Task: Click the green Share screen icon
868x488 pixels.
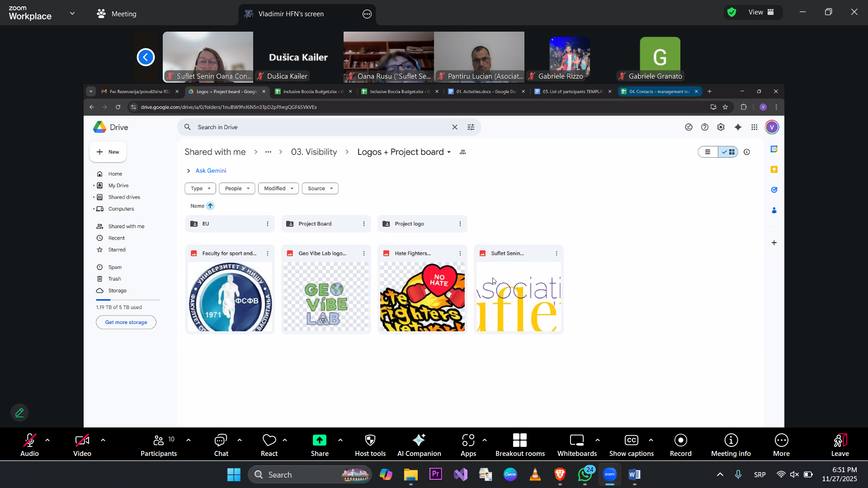Action: tap(319, 441)
